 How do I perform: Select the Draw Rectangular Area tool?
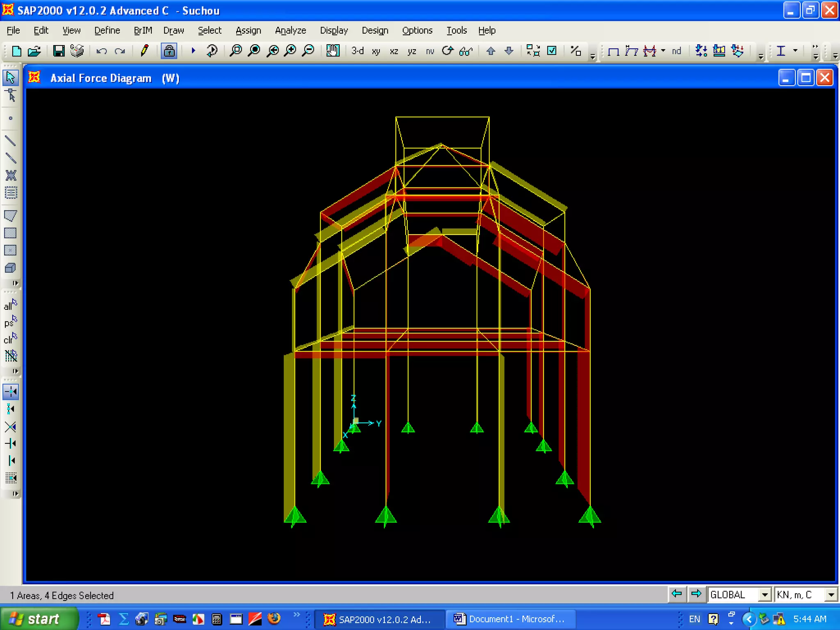(x=11, y=233)
